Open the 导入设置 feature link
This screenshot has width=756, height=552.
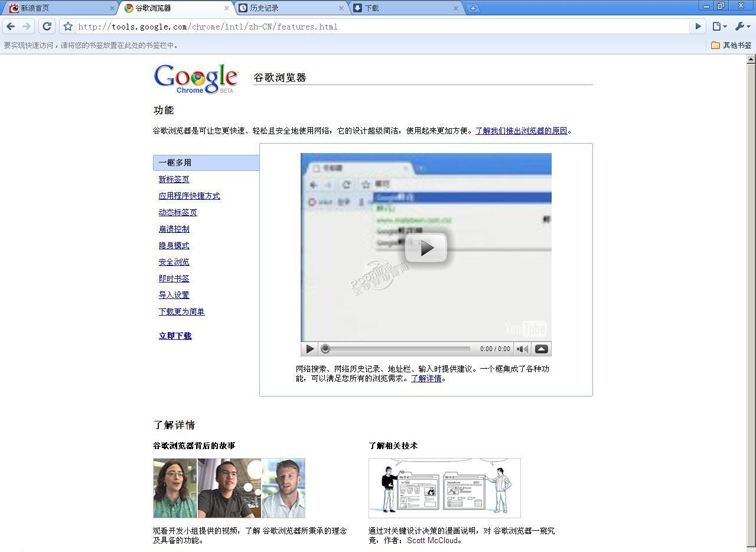pos(174,295)
